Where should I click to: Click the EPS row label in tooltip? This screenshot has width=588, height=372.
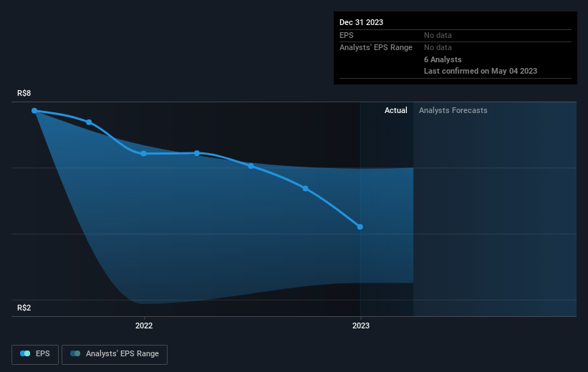(347, 35)
